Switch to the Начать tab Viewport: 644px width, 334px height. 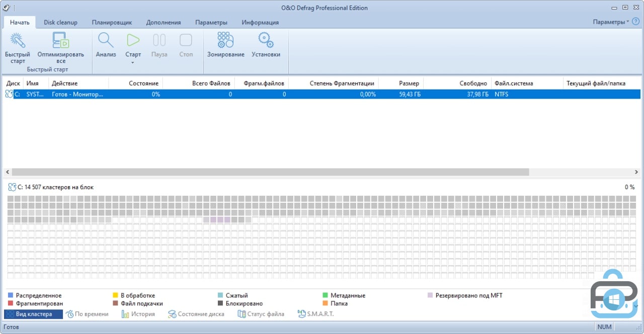(x=20, y=22)
